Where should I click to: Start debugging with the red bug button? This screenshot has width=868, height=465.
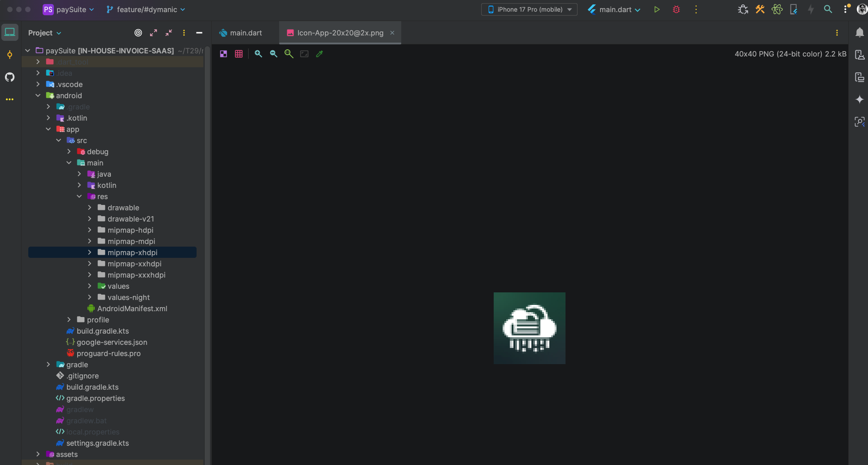[x=676, y=9]
